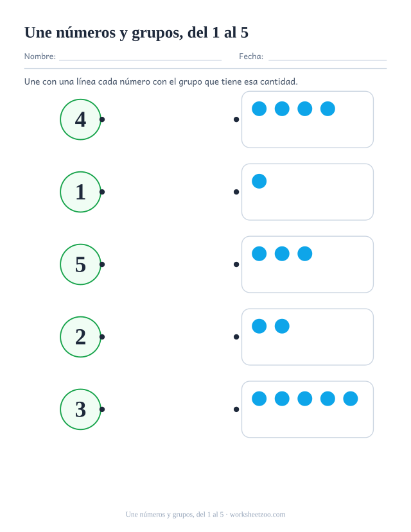Click the connector dot beside number 3
Screen dimensions: 411x532
pos(102,409)
